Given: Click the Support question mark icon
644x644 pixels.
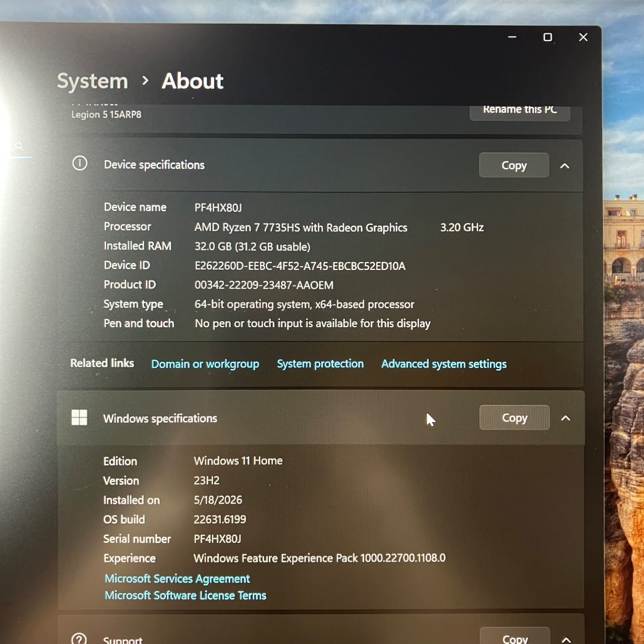Looking at the screenshot, I should point(79,639).
